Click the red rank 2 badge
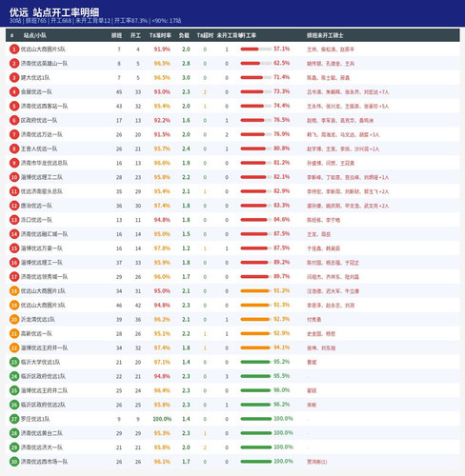 pos(14,64)
